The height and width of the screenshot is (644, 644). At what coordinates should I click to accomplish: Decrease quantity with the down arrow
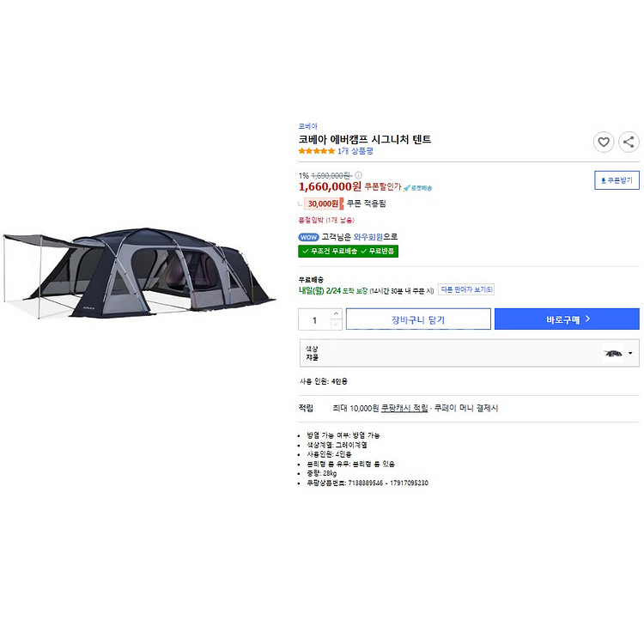336,325
